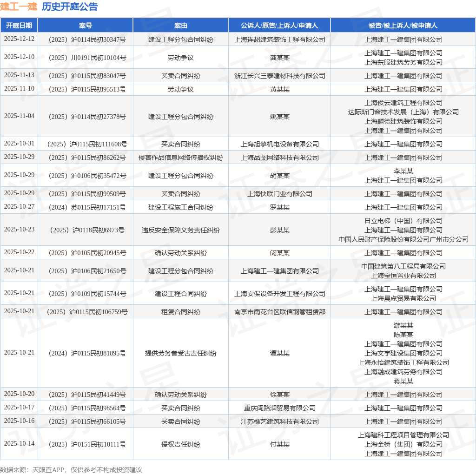Click the 案由 column header

pyautogui.click(x=180, y=26)
